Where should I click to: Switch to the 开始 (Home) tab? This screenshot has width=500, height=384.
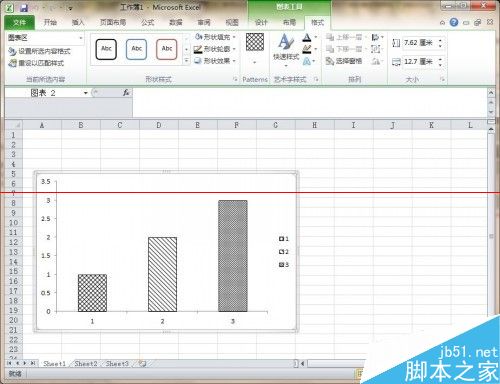(50, 22)
